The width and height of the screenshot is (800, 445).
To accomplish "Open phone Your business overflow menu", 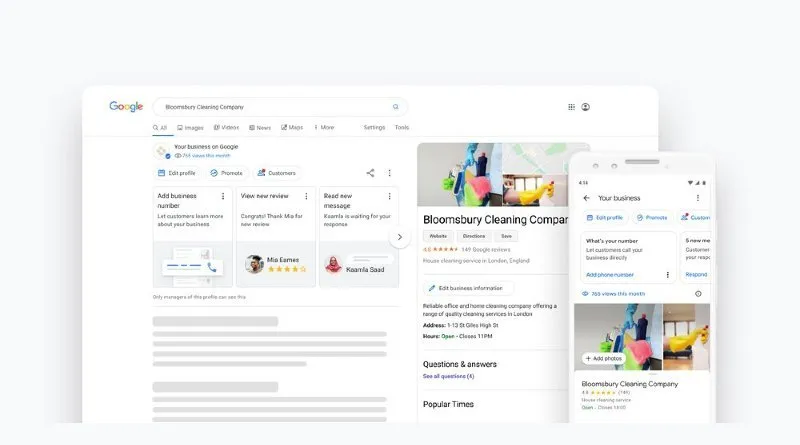I will [x=698, y=198].
